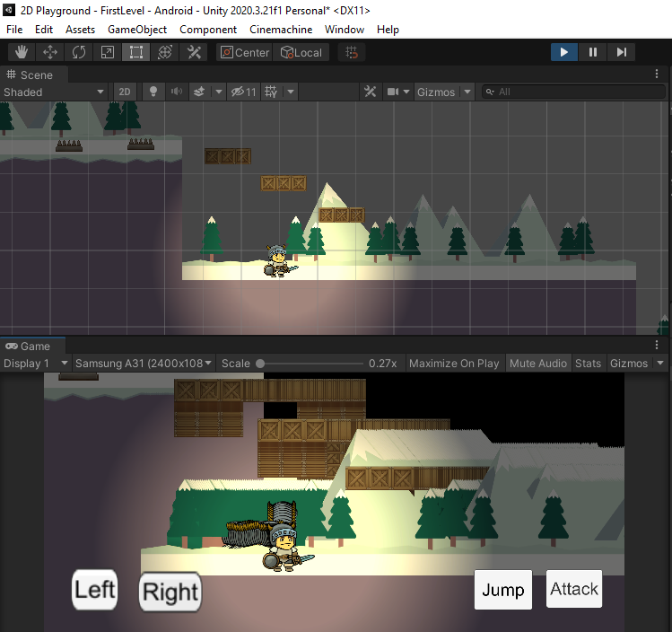Screen dimensions: 672x632
Task: Toggle Center pivot mode button
Action: pos(244,52)
